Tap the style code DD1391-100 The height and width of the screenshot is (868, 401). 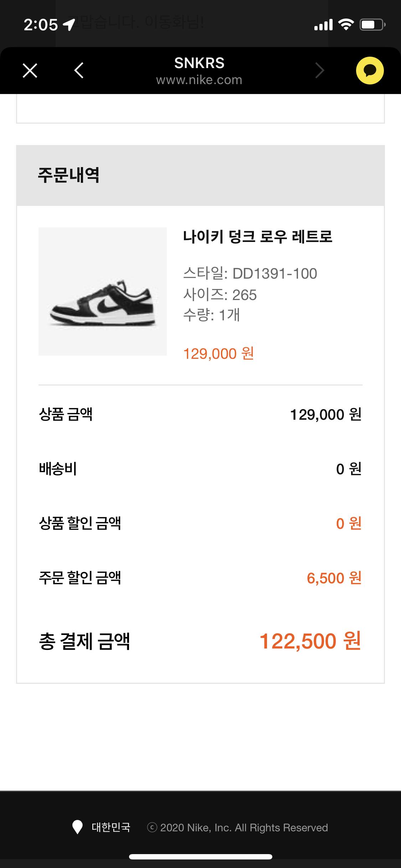[x=274, y=274]
